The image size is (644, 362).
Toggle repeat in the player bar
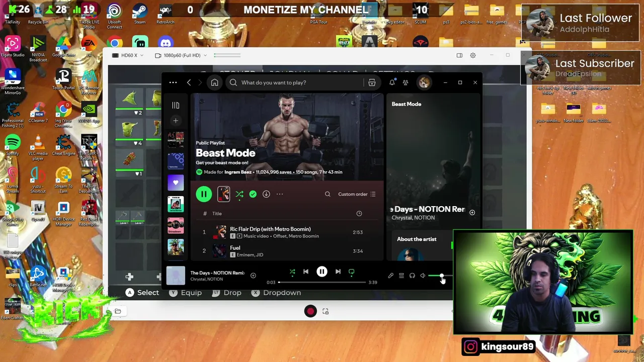pos(352,271)
